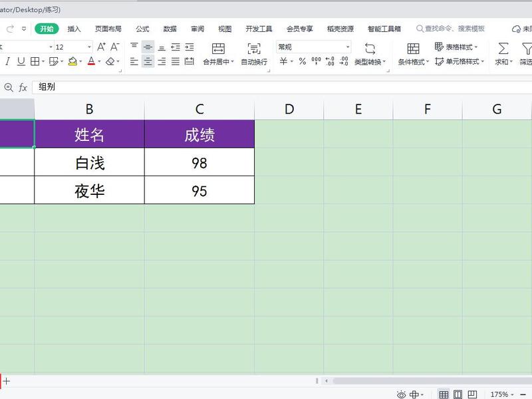This screenshot has width=532, height=399.
Task: Align text to bottom
Action: coord(162,47)
